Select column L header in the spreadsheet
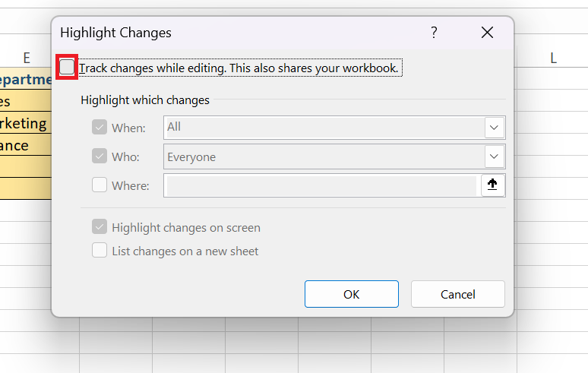 click(553, 58)
